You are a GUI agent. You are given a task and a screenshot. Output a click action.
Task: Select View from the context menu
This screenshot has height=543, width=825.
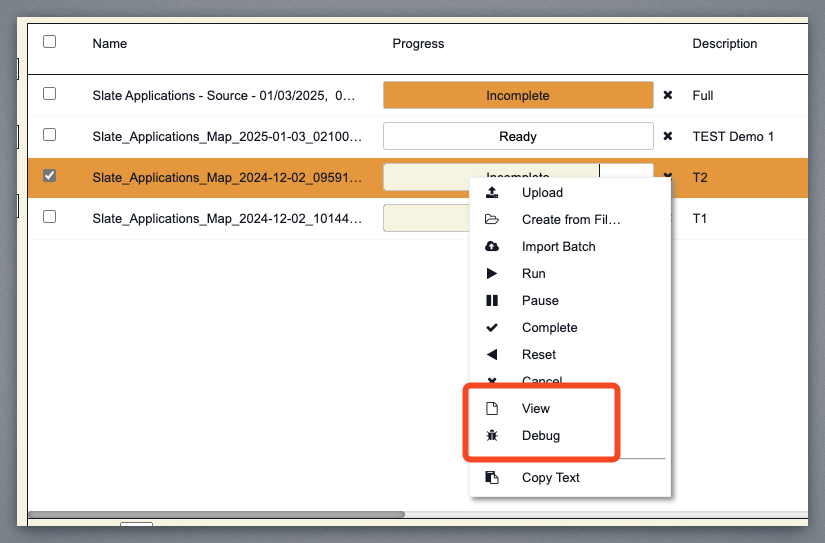(536, 409)
